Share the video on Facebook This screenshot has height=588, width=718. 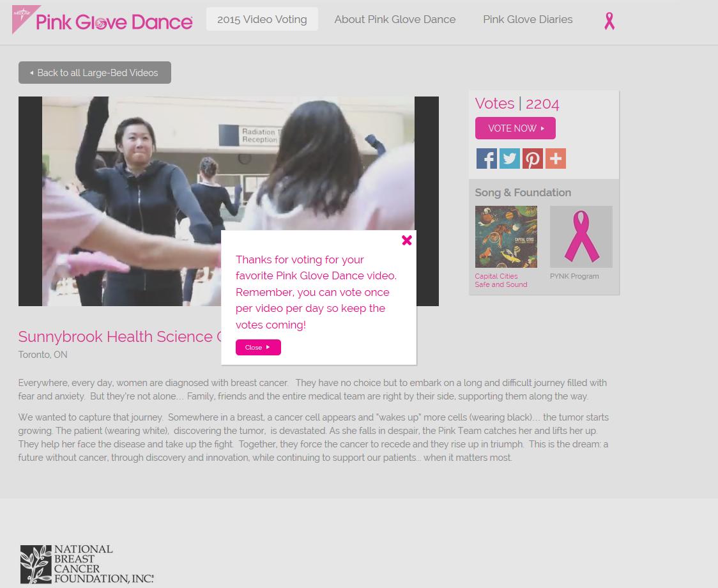point(486,159)
